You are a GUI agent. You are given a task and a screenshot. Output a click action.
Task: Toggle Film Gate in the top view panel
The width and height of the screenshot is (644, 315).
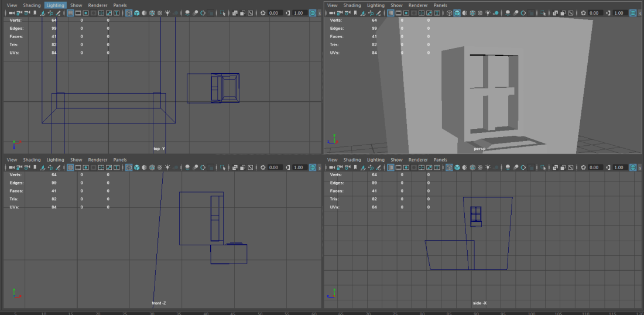coord(78,13)
